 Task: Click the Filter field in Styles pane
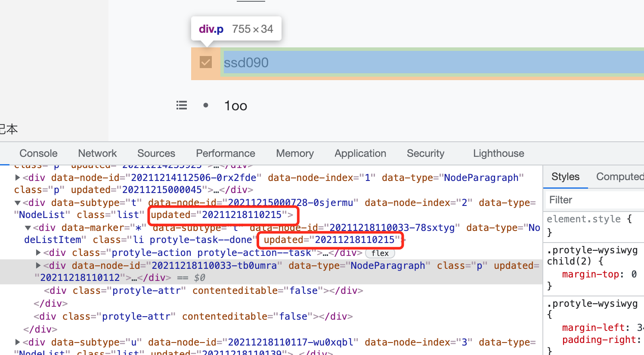594,200
